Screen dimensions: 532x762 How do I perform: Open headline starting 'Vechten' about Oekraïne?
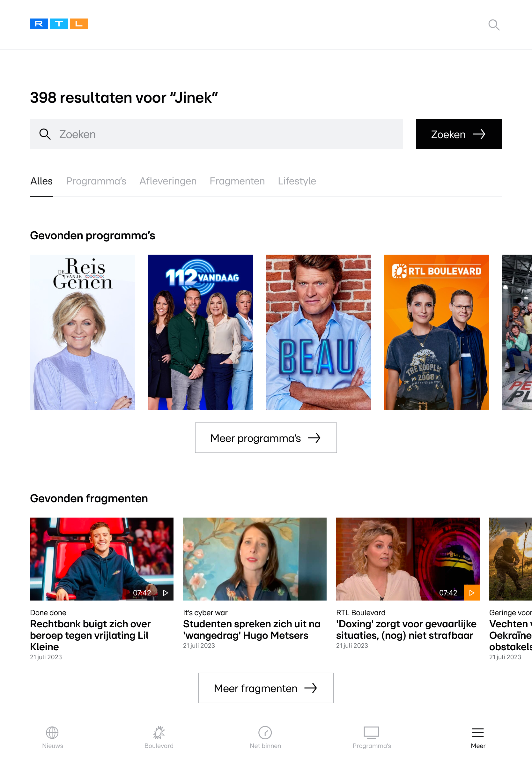click(x=510, y=636)
